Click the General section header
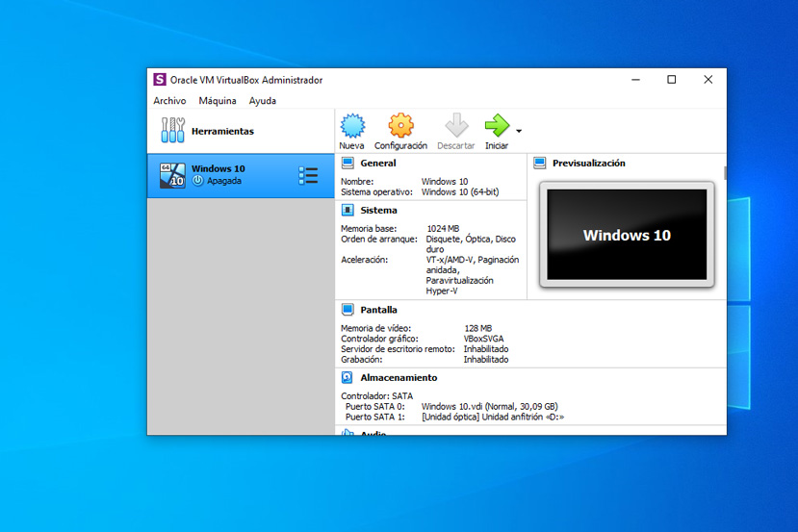 377,164
